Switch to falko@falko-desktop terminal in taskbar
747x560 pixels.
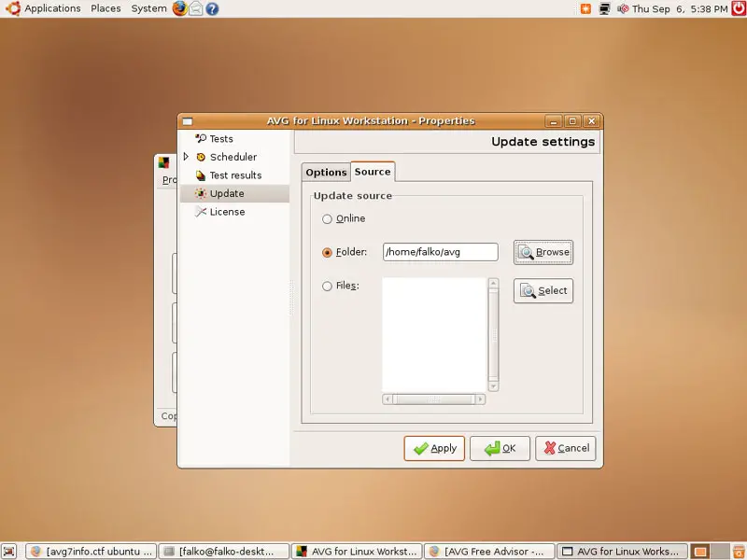[224, 552]
